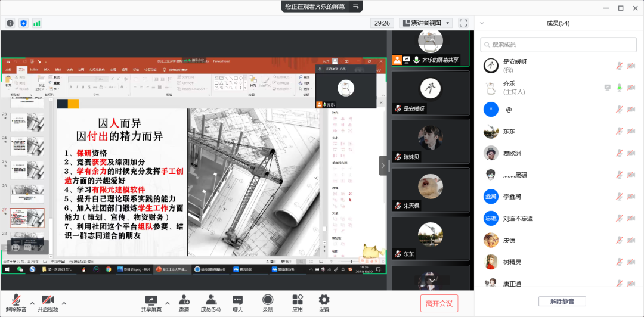Click muted microphone for 皮德
This screenshot has height=317, width=644.
point(620,240)
